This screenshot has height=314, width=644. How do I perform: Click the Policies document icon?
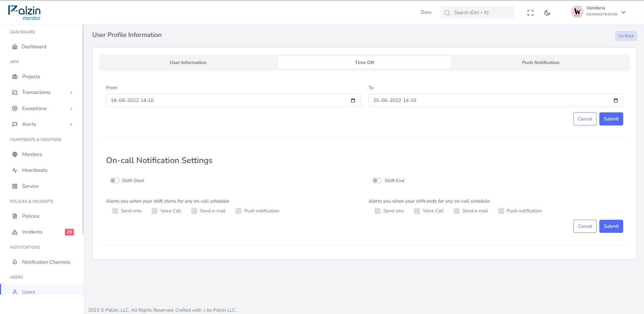pyautogui.click(x=15, y=216)
